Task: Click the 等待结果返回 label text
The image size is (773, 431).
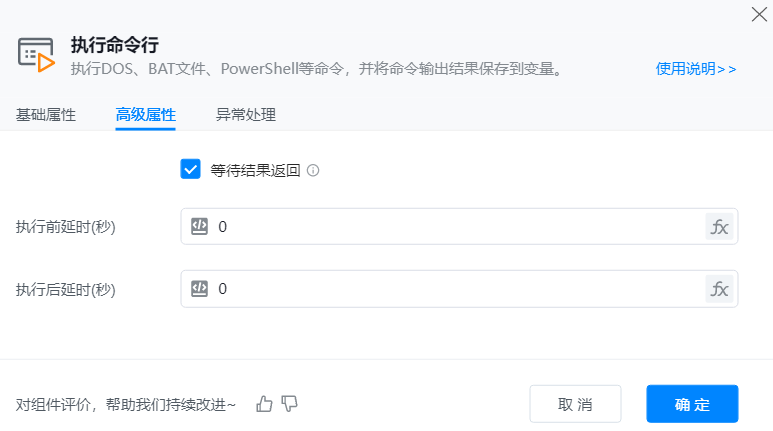Action: click(x=256, y=170)
